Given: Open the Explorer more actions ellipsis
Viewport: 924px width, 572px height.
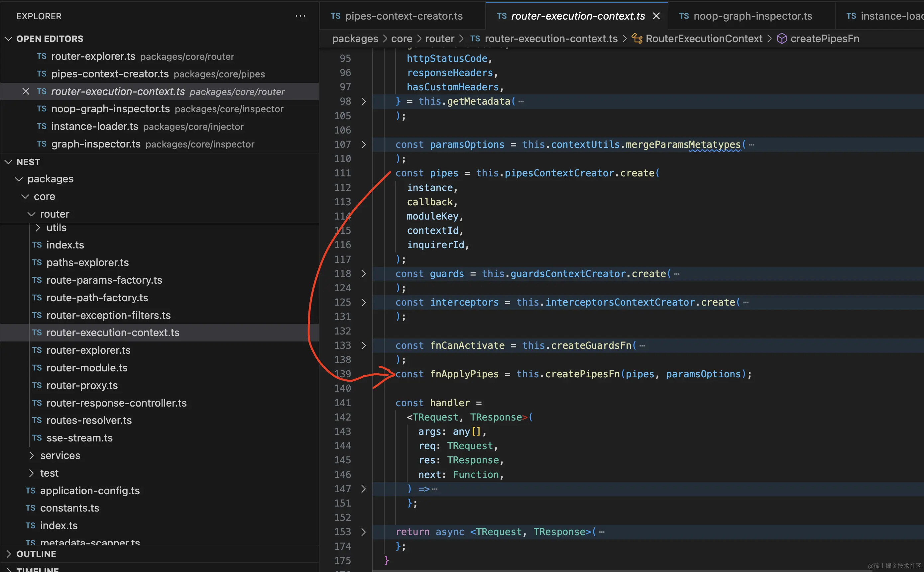Looking at the screenshot, I should (x=300, y=16).
